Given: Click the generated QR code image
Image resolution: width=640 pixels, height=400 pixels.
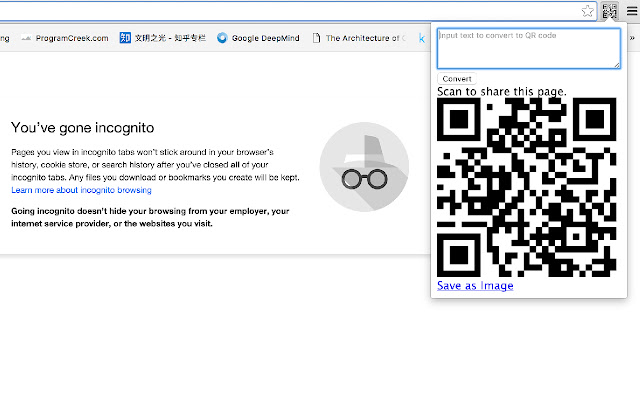Looking at the screenshot, I should (529, 187).
